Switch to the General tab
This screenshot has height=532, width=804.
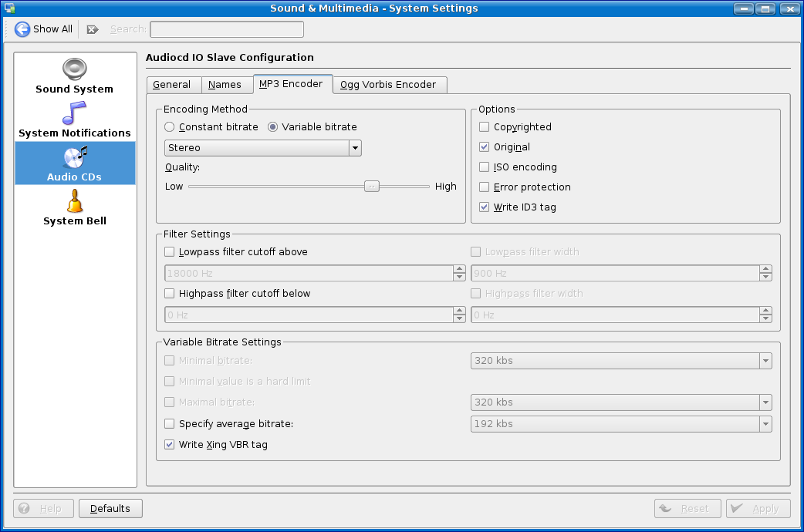[172, 85]
